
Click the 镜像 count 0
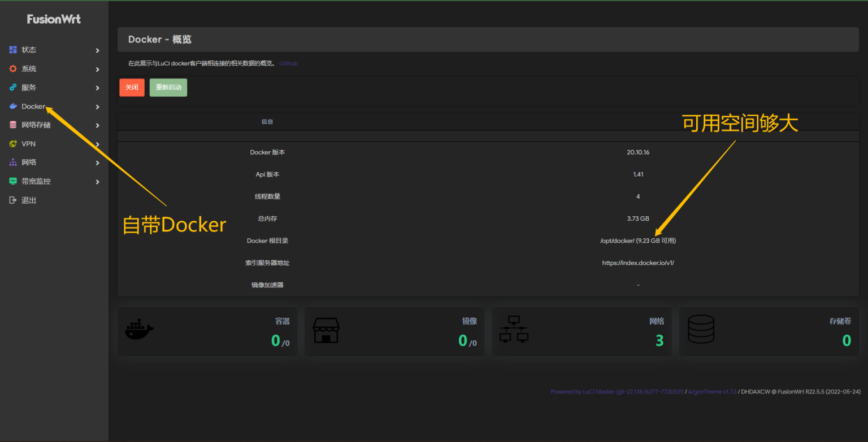462,340
